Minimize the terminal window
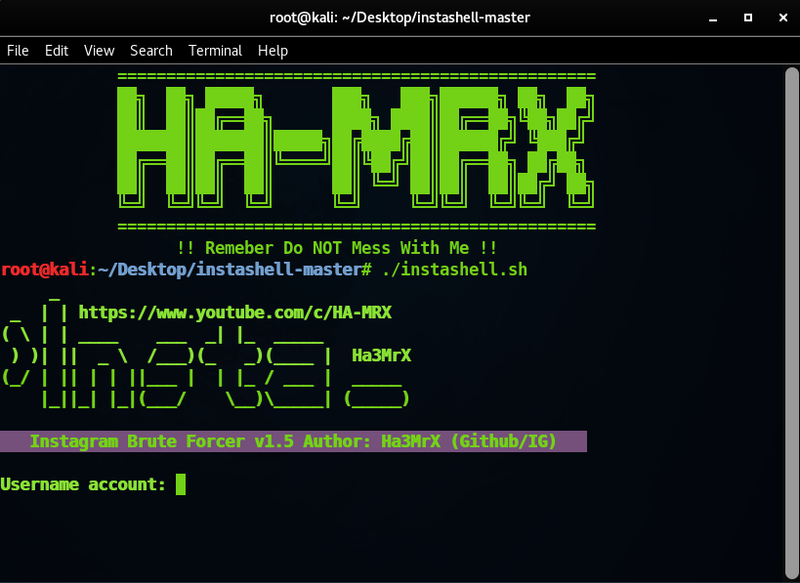Viewport: 800px width, 583px height. point(712,17)
